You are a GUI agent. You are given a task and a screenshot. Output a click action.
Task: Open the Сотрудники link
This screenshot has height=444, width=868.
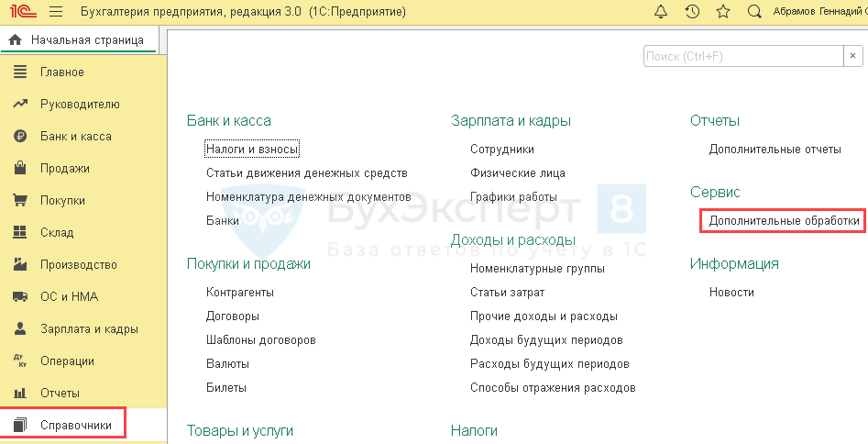coord(501,149)
